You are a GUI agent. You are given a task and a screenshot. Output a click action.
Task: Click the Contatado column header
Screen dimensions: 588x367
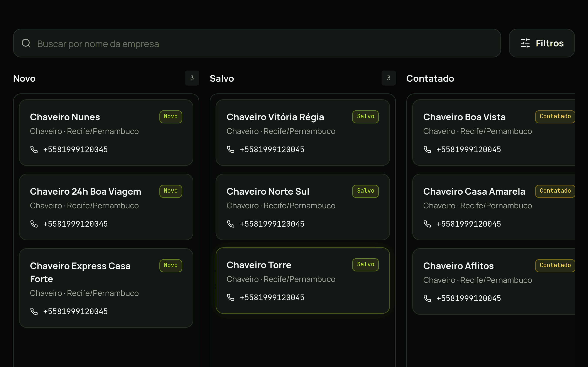(x=430, y=78)
